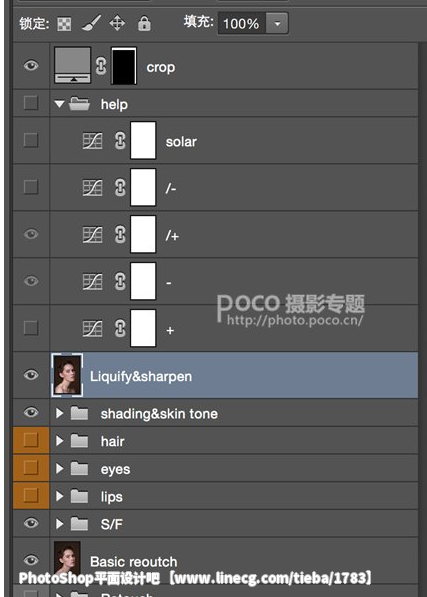Expand the shading&skin tone group

click(59, 413)
